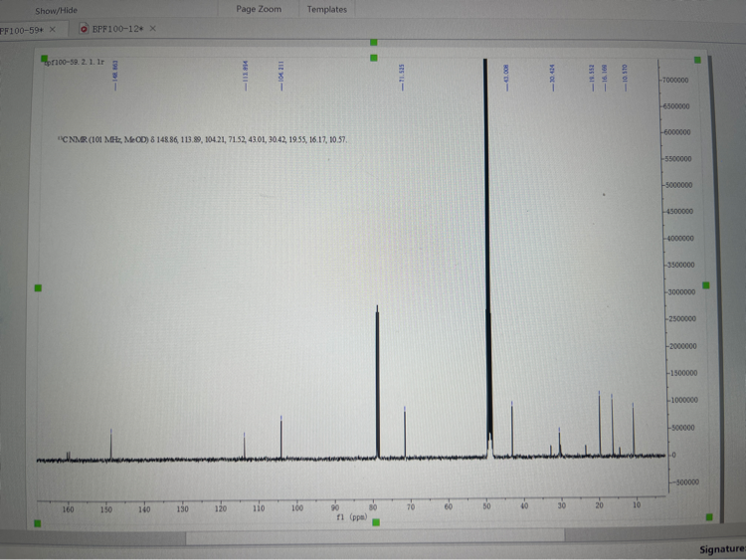This screenshot has height=560, width=746.
Task: Open the Page Zoom ribbon group
Action: tap(259, 9)
